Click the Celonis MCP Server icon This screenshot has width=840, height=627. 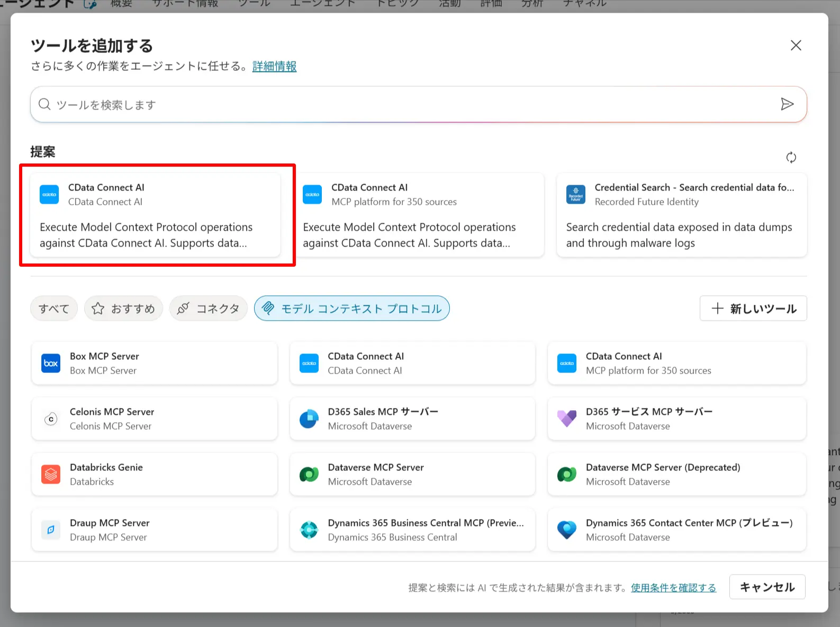click(51, 419)
